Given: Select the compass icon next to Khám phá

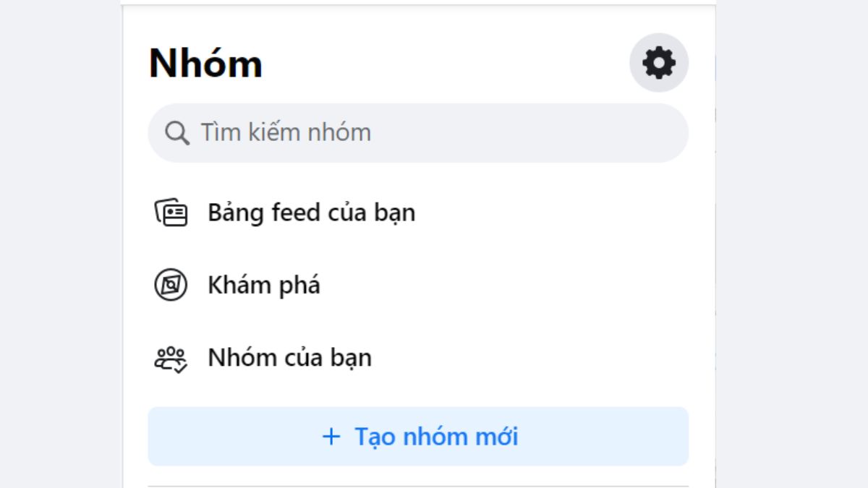Looking at the screenshot, I should coord(171,285).
